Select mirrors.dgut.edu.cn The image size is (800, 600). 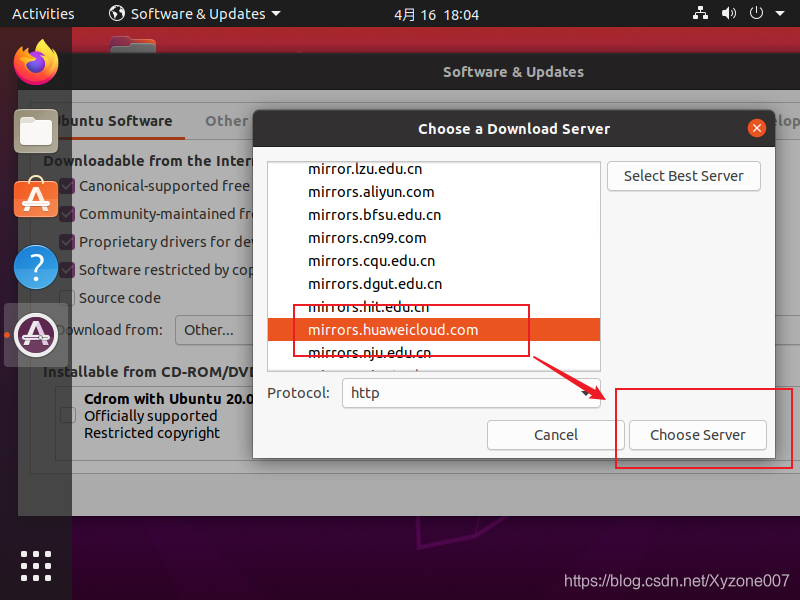(434, 284)
